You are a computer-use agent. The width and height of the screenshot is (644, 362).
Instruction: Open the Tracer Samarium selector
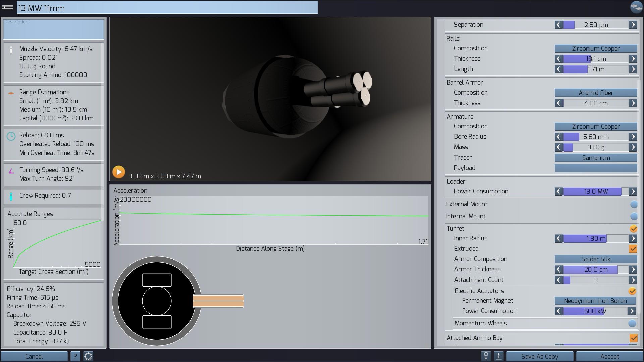(596, 158)
